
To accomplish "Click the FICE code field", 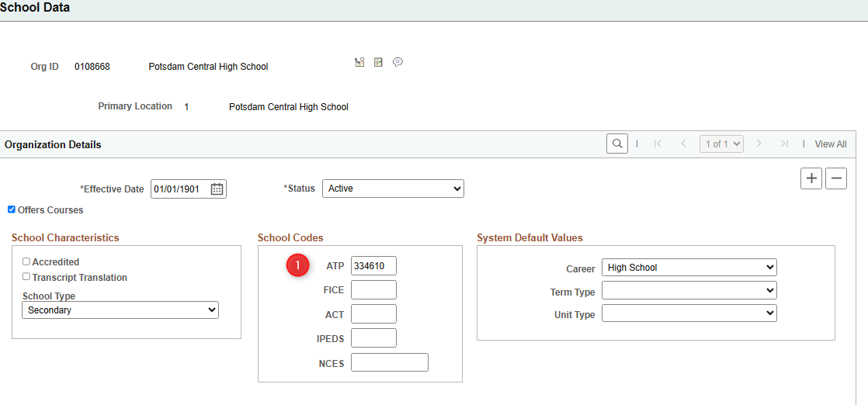I will tap(373, 289).
